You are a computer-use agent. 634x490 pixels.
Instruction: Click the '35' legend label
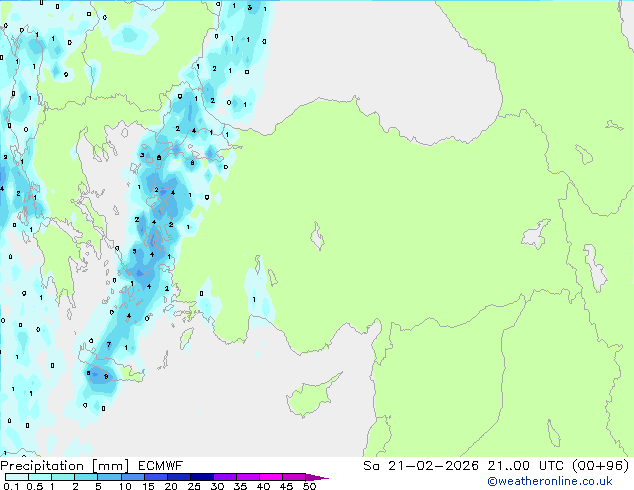(240, 486)
